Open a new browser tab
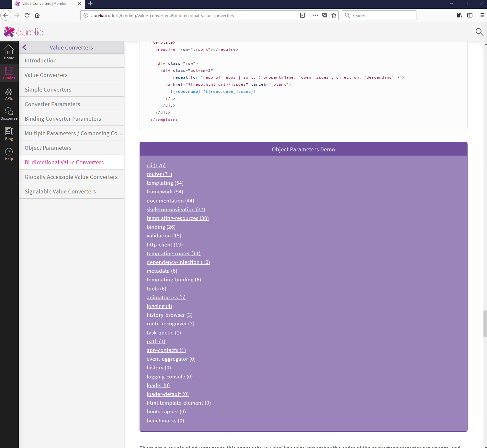Image resolution: width=487 pixels, height=448 pixels. point(90,4)
